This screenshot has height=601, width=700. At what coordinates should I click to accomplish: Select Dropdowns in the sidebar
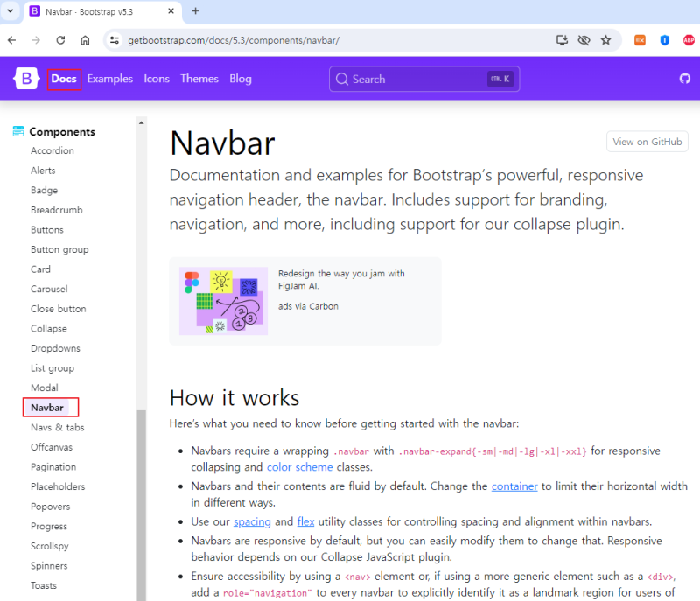click(x=55, y=348)
